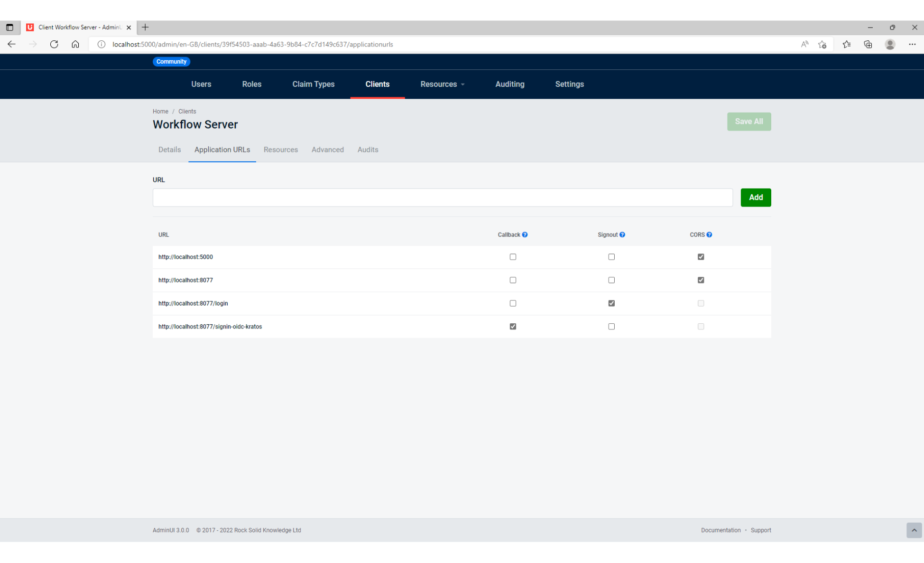Image resolution: width=924 pixels, height=563 pixels.
Task: Click the green Add button
Action: [x=756, y=197]
